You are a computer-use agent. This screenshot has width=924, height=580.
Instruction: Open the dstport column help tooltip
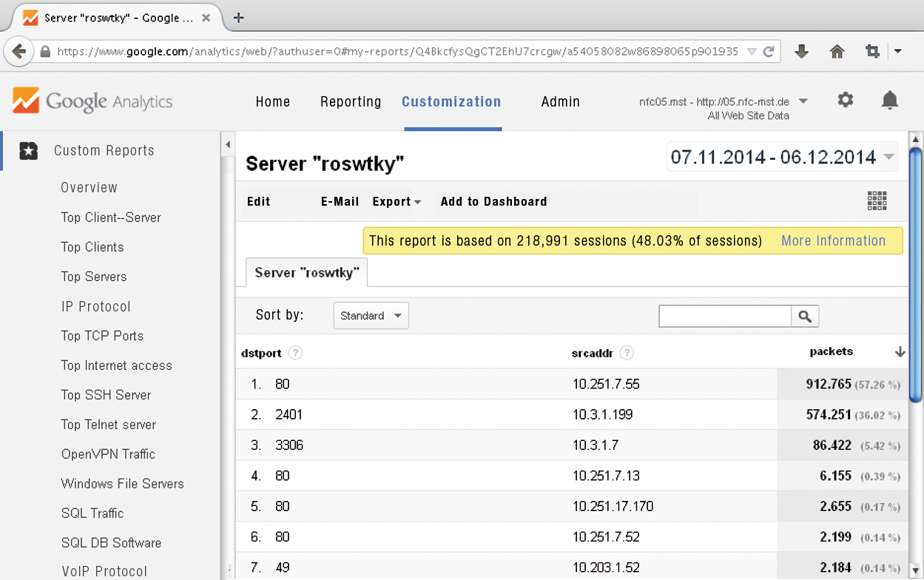[295, 353]
